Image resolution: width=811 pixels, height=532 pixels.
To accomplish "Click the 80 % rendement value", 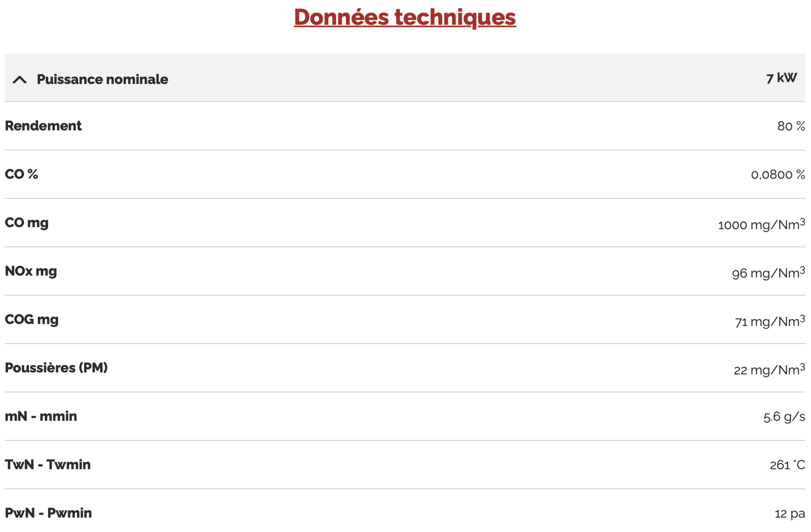I will click(791, 126).
